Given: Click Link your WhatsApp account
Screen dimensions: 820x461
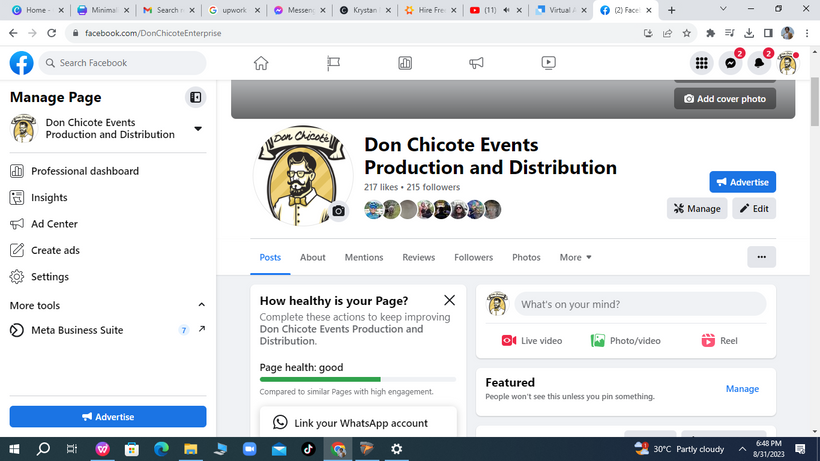Looking at the screenshot, I should point(358,423).
